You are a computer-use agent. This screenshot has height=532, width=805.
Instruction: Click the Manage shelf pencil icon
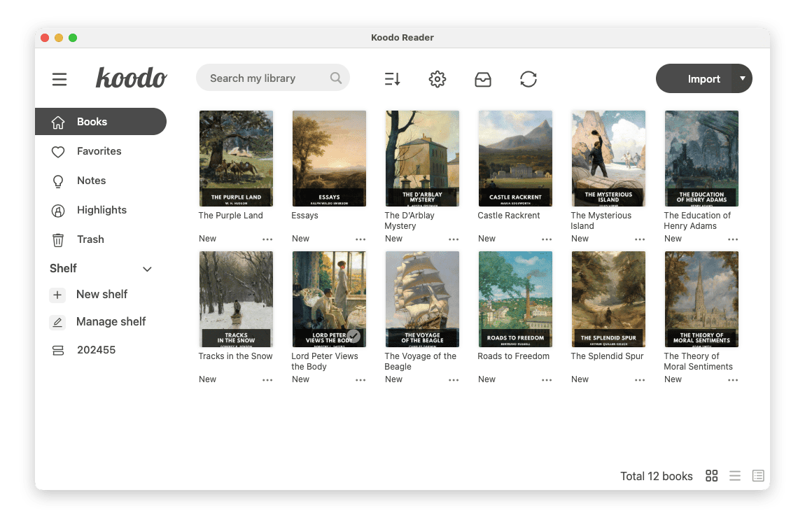(58, 322)
